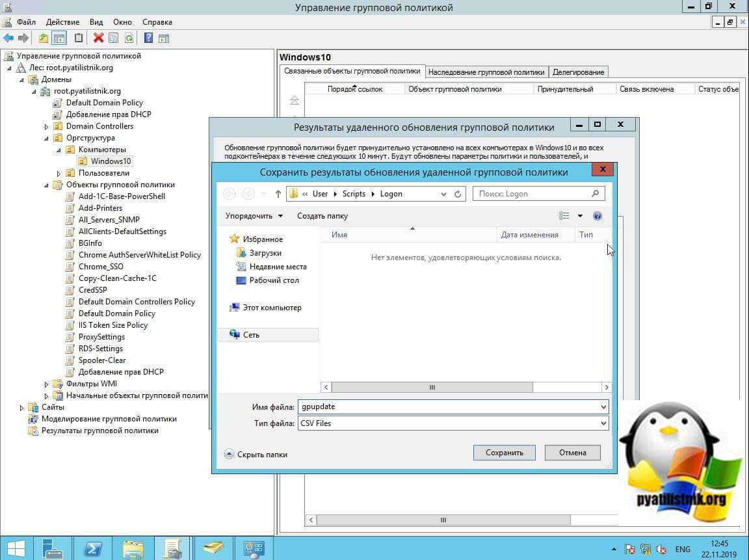Collapse folders with Скрыть папки
Screen dimensions: 749x560
tap(256, 454)
